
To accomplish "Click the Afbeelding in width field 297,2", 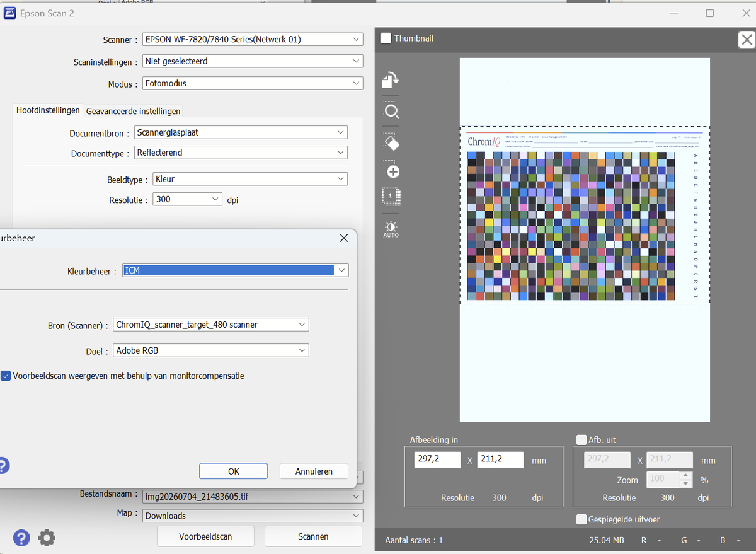I will [437, 459].
